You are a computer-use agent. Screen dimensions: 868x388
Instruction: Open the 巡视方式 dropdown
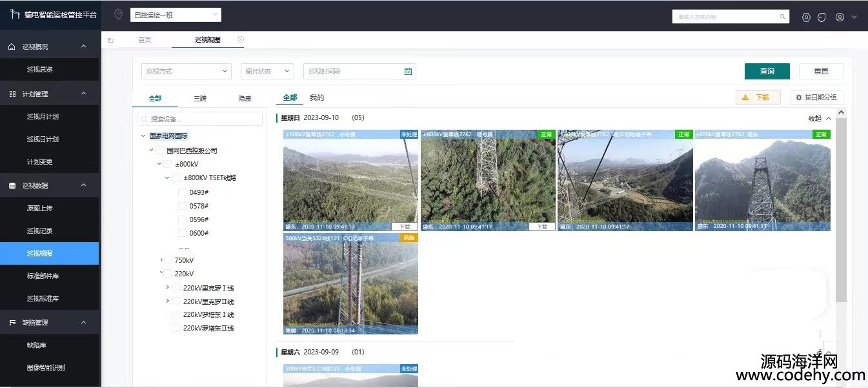(187, 72)
